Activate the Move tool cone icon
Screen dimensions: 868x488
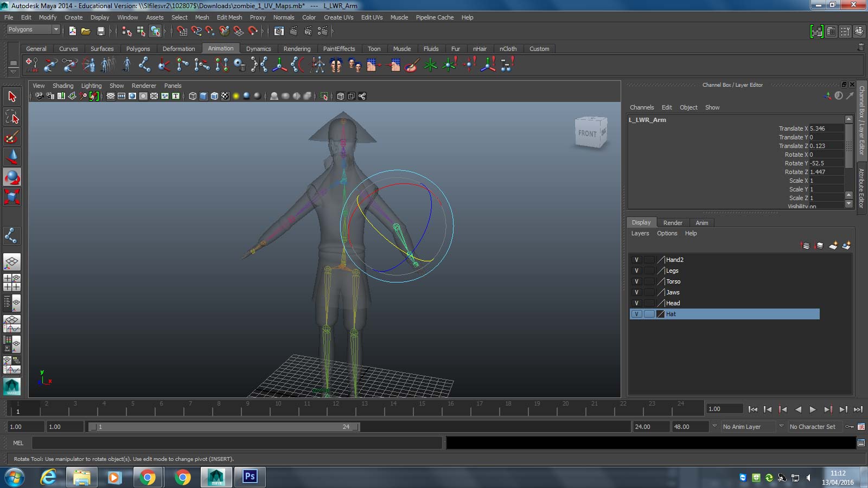pos(12,157)
